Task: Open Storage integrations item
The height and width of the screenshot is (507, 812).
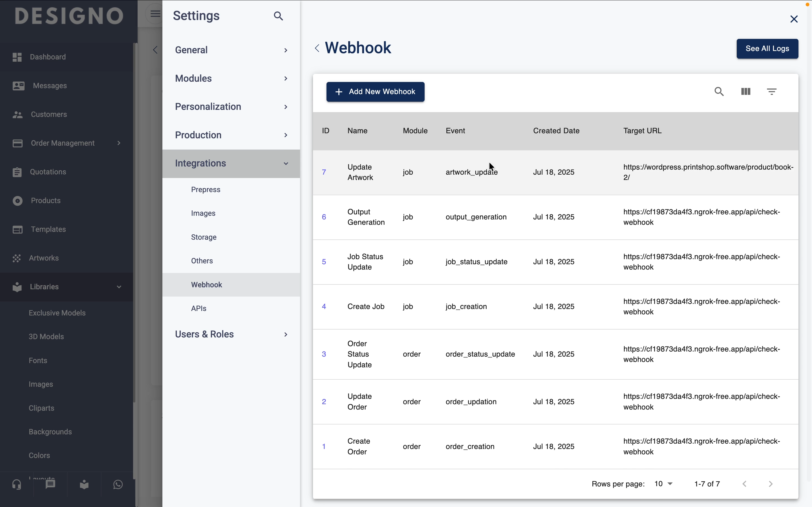Action: (x=204, y=237)
